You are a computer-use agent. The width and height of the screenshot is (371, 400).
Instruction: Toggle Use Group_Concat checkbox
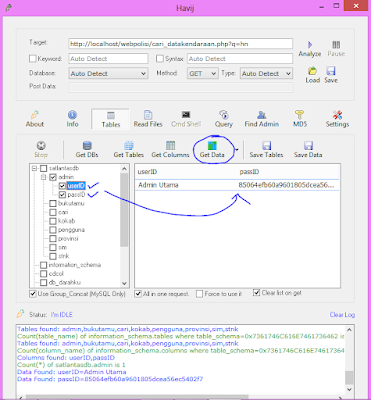pyautogui.click(x=33, y=294)
